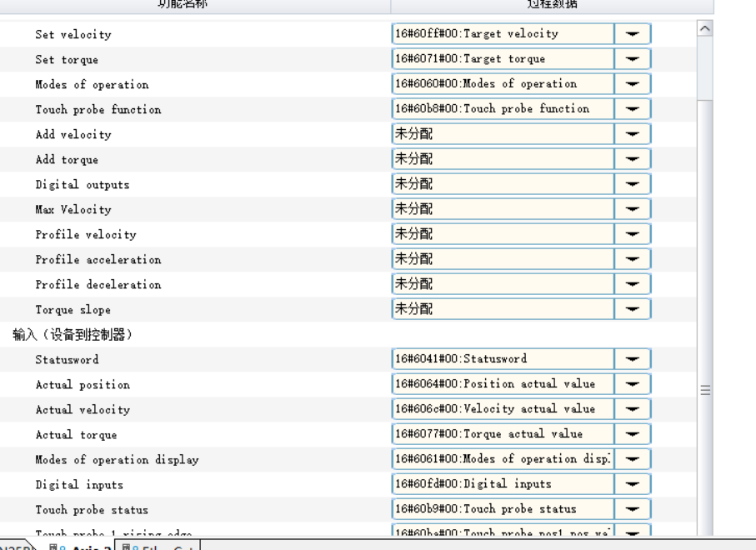Viewport: 756px width, 550px height.
Task: Open the Add velocity assignment dropdown
Action: [633, 134]
